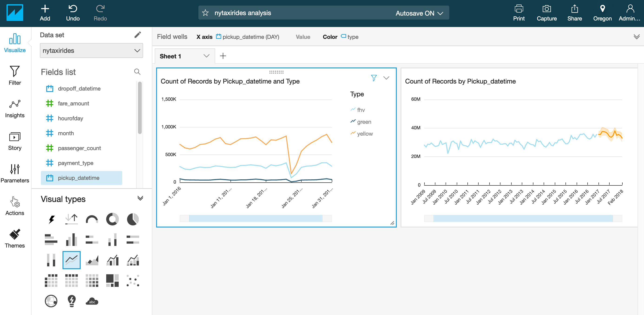Click the fields list scrollbar
The image size is (644, 315).
click(140, 108)
